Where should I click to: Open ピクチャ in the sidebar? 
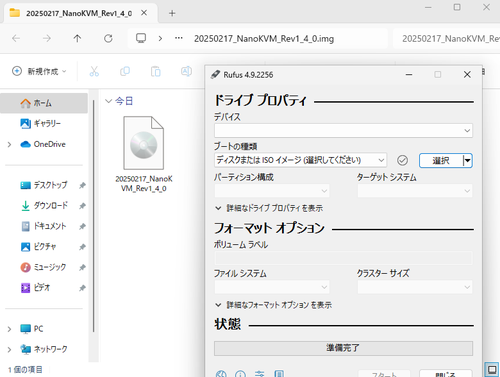(44, 247)
